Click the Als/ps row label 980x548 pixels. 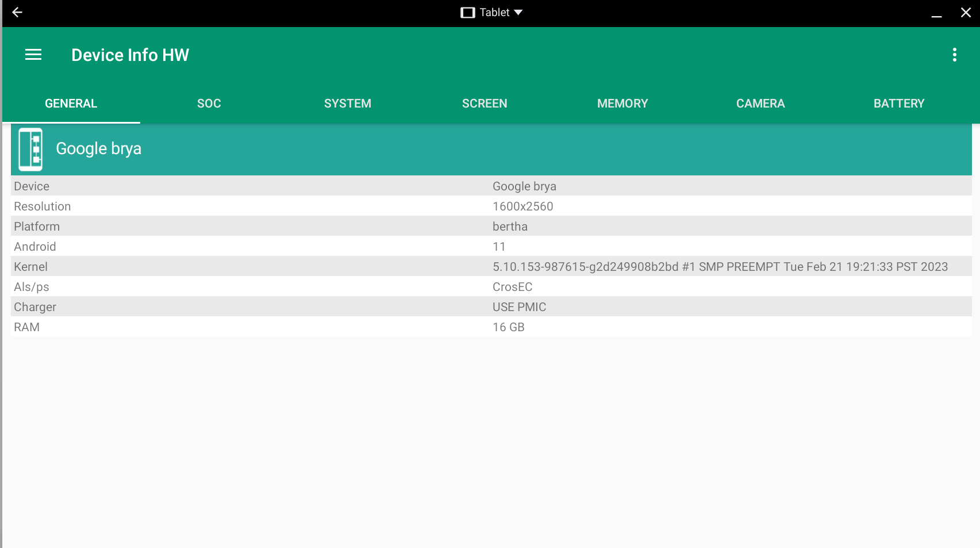coord(32,287)
